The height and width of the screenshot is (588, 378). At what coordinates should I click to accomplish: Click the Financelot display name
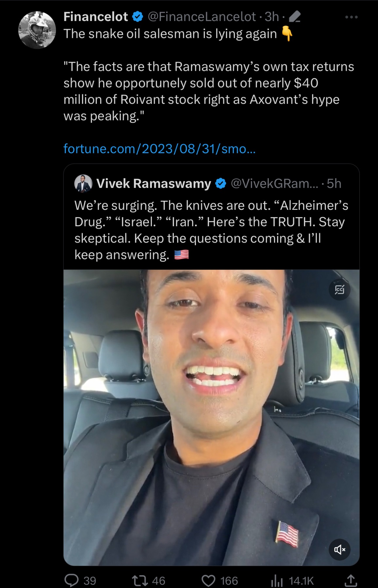coord(96,17)
